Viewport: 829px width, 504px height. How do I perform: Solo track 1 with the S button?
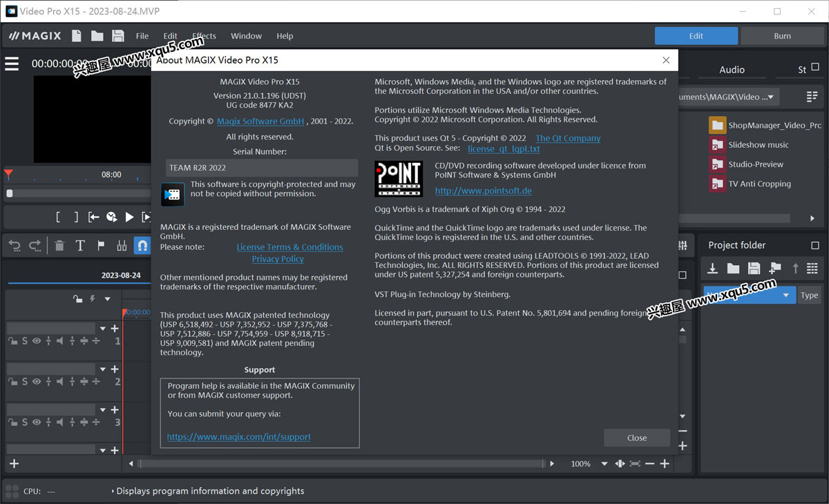[x=25, y=341]
